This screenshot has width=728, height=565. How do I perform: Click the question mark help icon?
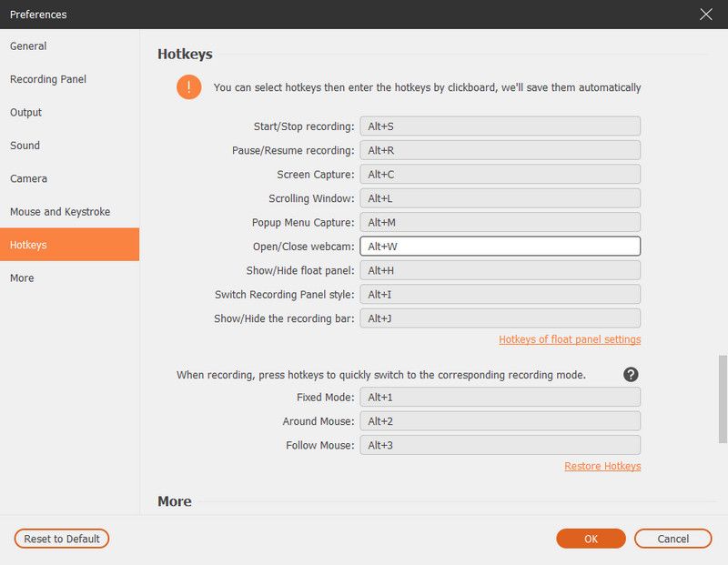tap(631, 374)
